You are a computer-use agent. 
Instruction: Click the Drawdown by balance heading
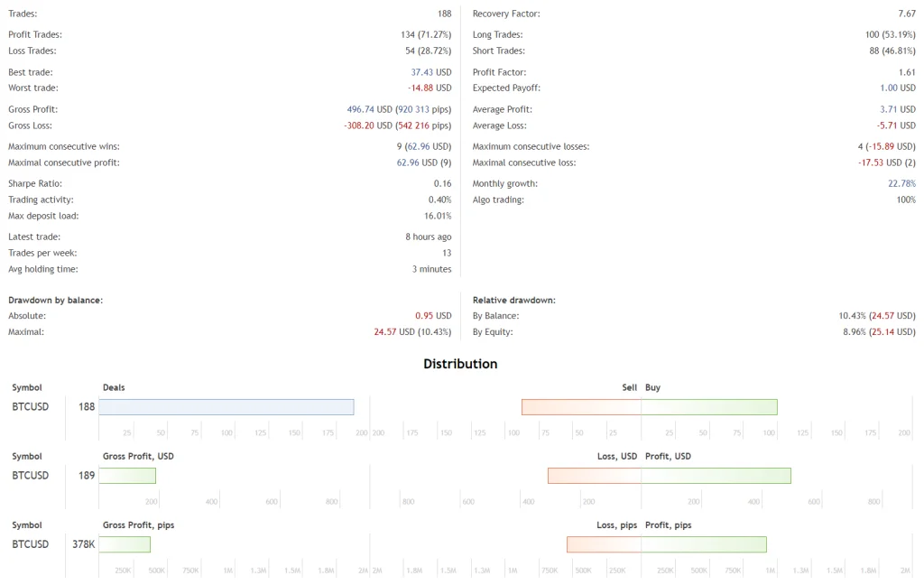click(x=55, y=300)
